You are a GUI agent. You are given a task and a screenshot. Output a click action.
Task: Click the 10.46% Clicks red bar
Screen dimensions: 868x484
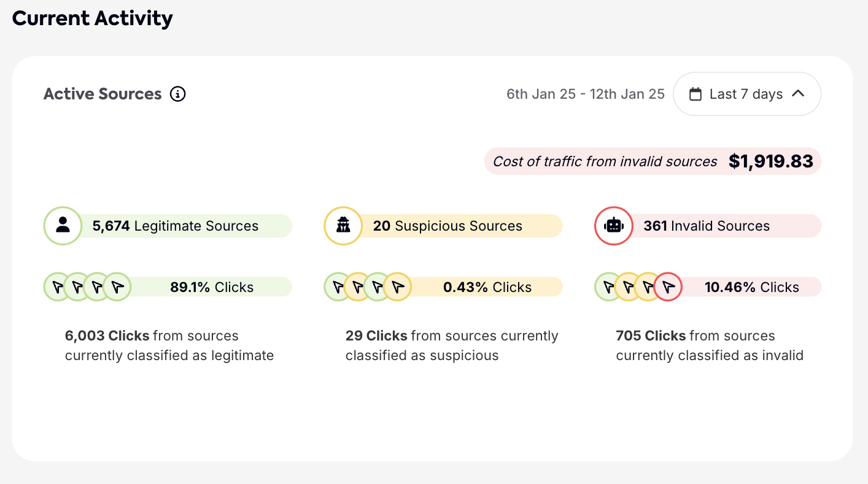[x=751, y=287]
